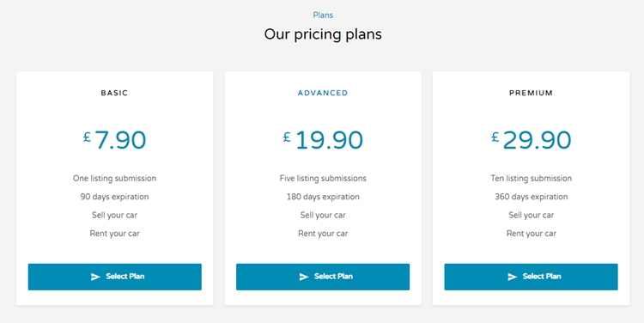Click '90 days expiration' feature line
Image resolution: width=644 pixels, height=323 pixels.
[x=114, y=197]
